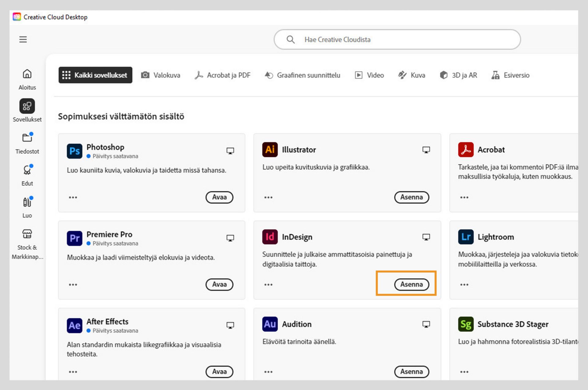Switch to Valokuva category tab
The image size is (588, 390).
(161, 75)
